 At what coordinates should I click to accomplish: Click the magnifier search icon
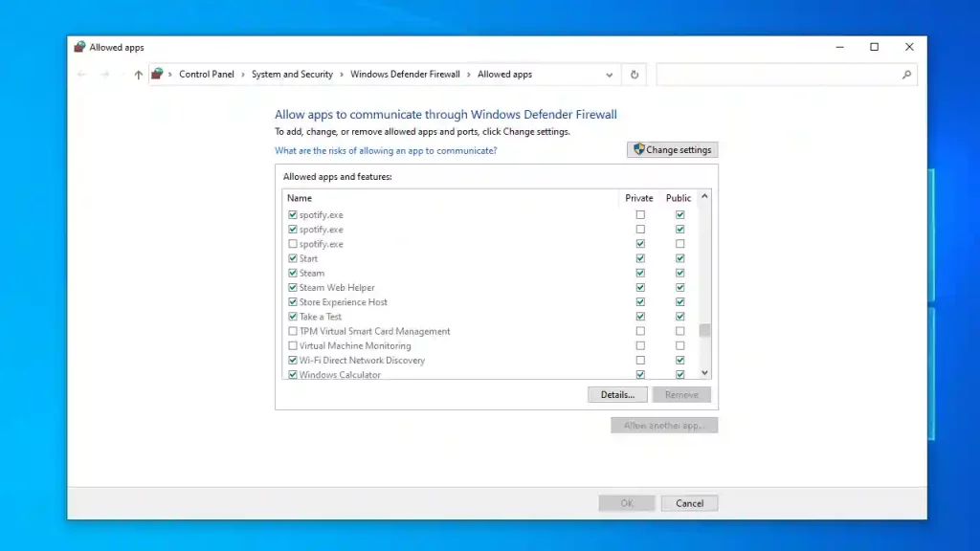[907, 75]
